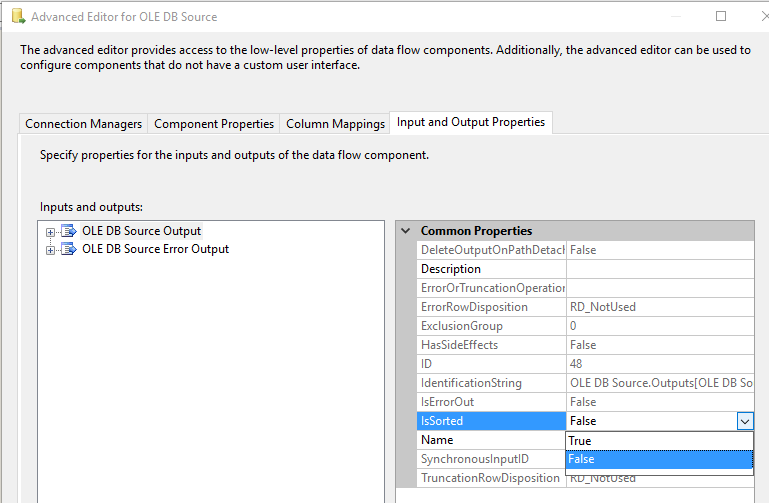This screenshot has width=769, height=503.
Task: Switch to the Connection Managers tab
Action: pos(83,124)
